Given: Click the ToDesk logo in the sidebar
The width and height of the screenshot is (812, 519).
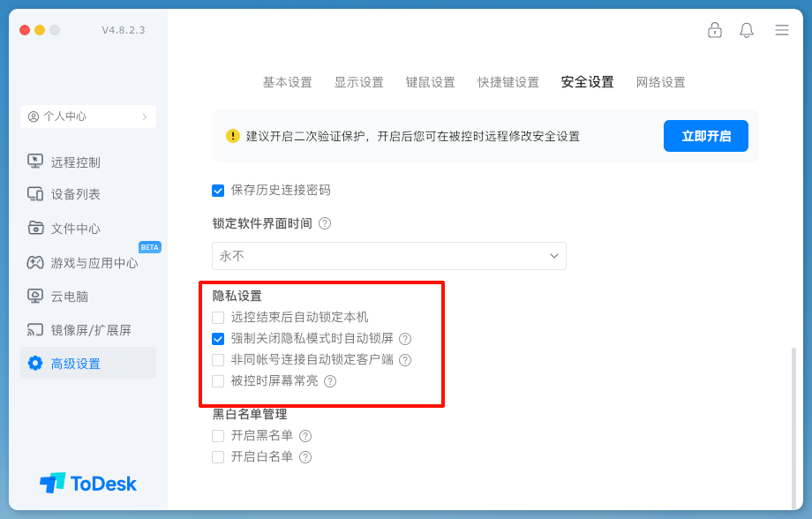Looking at the screenshot, I should pyautogui.click(x=88, y=483).
